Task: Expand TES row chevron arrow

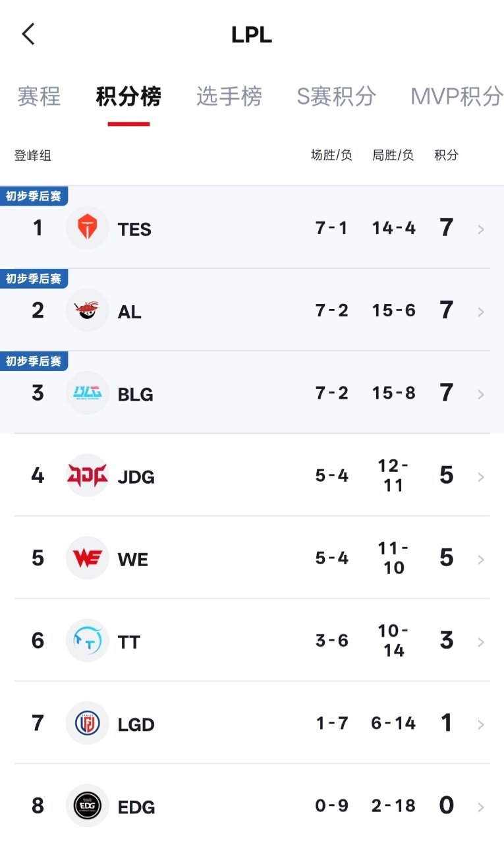Action: [481, 229]
